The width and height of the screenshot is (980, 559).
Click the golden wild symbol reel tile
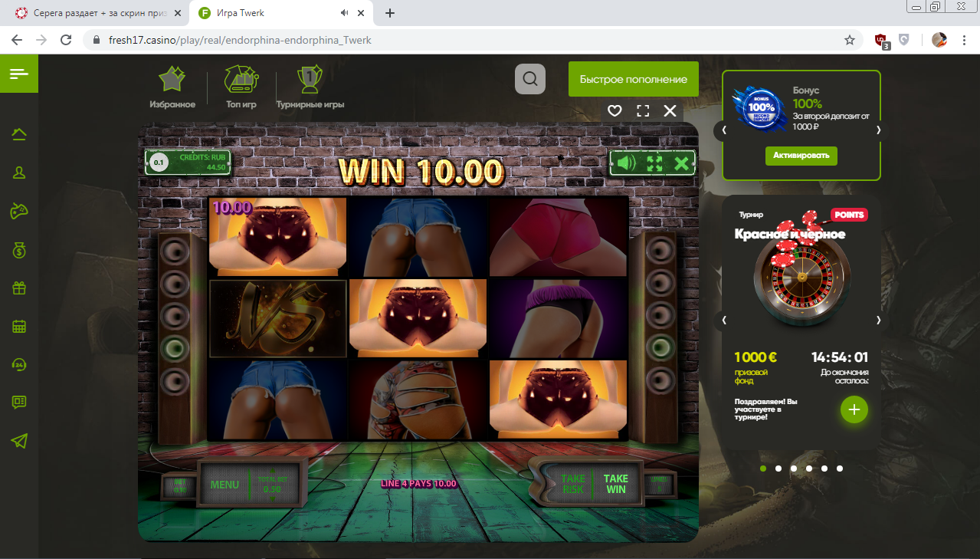(277, 318)
